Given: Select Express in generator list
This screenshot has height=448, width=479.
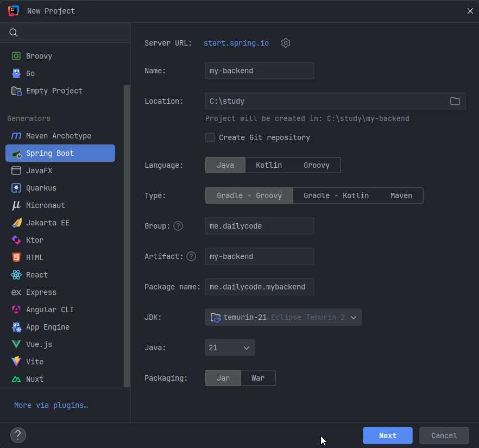Looking at the screenshot, I should click(60, 293).
